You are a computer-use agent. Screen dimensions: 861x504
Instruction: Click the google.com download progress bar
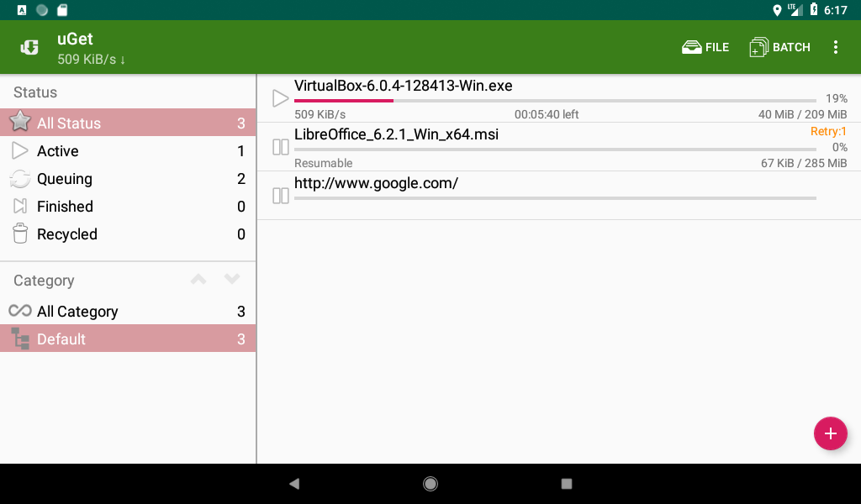(555, 198)
